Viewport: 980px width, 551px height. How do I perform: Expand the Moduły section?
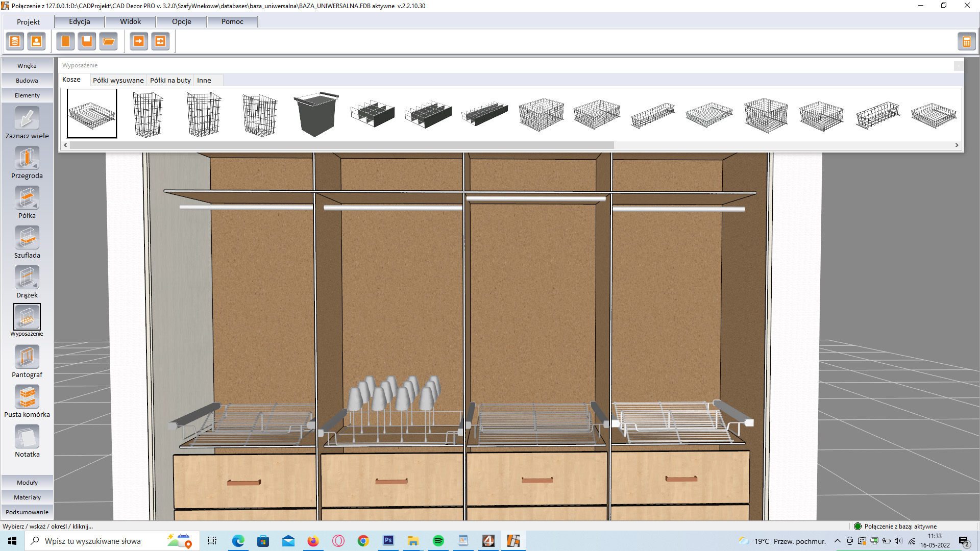27,482
